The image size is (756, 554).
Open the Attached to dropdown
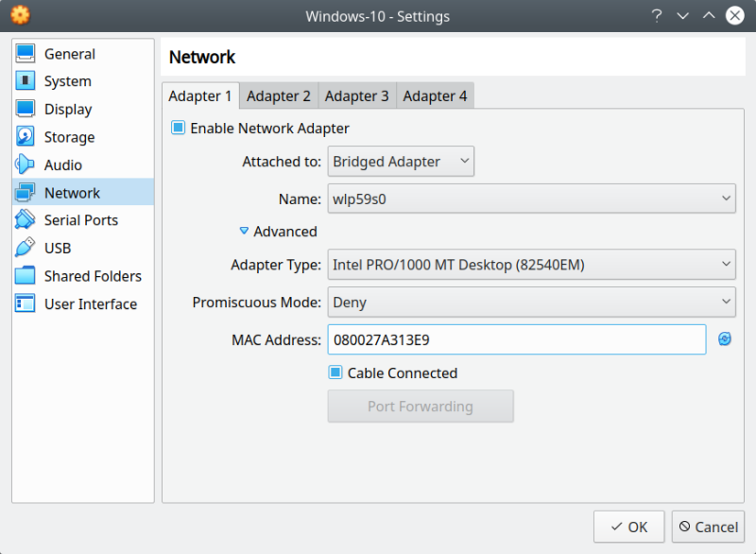click(401, 162)
